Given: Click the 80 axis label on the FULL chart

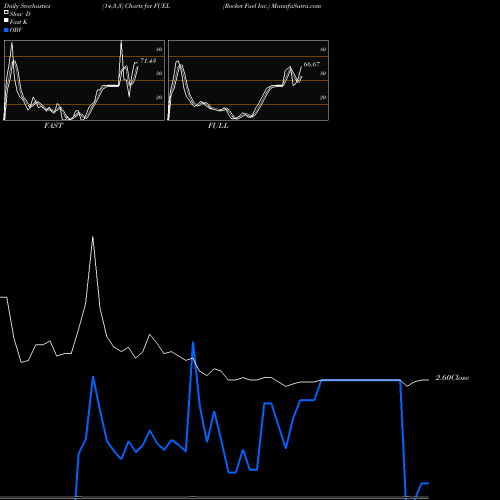Looking at the screenshot, I should point(323,49).
